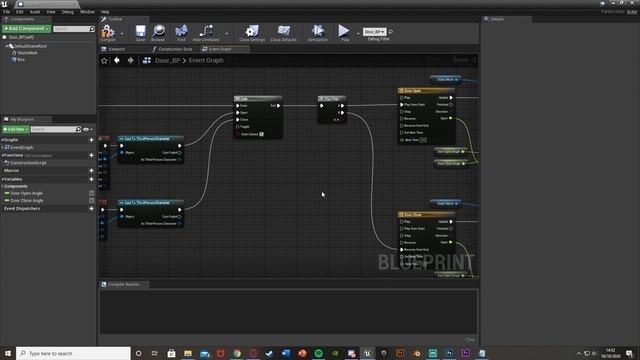Open Class Defaults from toolbar

(x=284, y=33)
